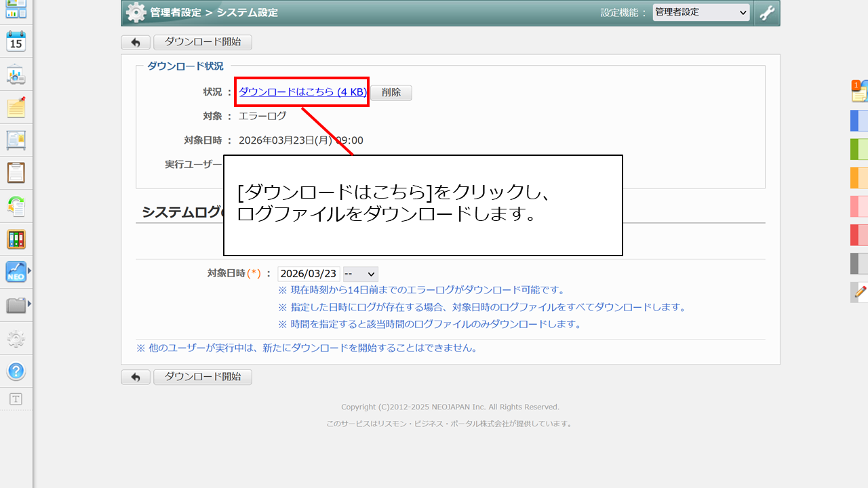Image resolution: width=868 pixels, height=488 pixels.
Task: Click the エラーログ target value
Action: (x=262, y=116)
